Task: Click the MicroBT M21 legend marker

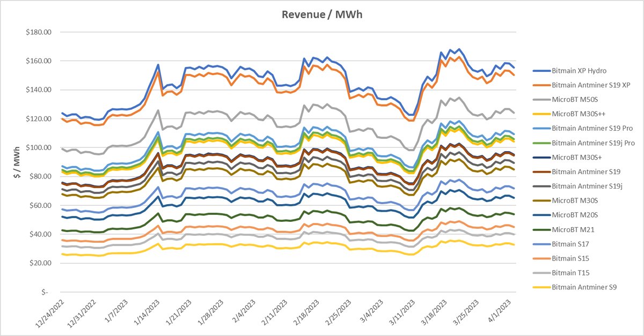Action: click(542, 229)
